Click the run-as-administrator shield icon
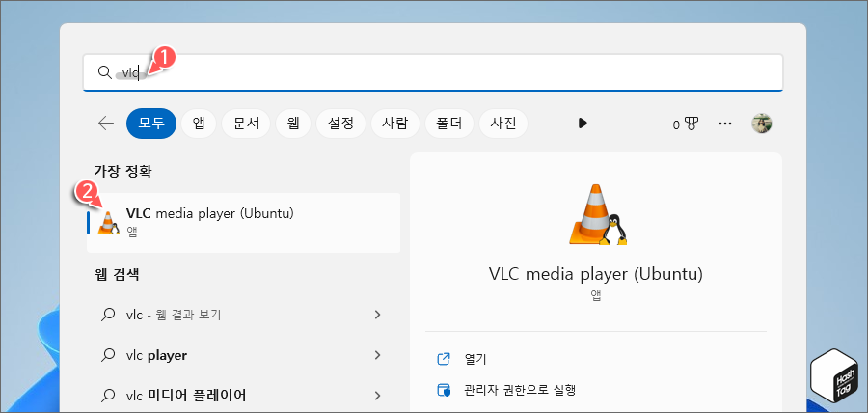868x413 pixels. click(x=444, y=390)
